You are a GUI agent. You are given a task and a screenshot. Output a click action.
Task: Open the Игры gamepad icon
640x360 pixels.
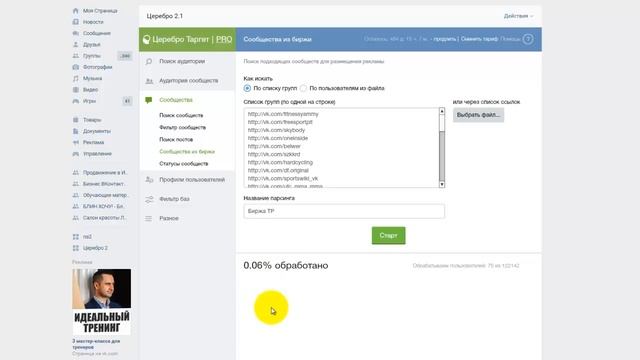(x=76, y=101)
